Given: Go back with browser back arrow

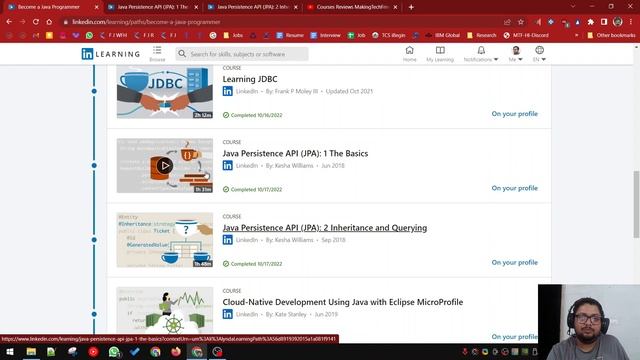Looking at the screenshot, I should click(9, 22).
